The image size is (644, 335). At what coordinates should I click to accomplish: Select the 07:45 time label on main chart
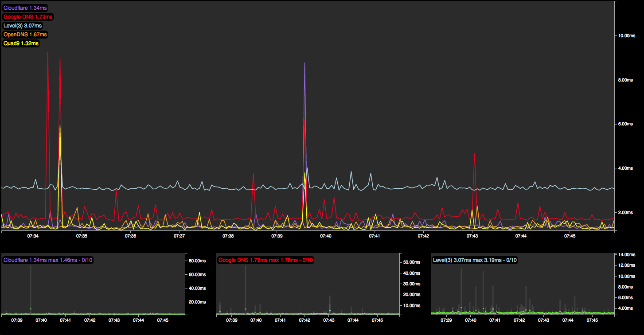pos(570,237)
